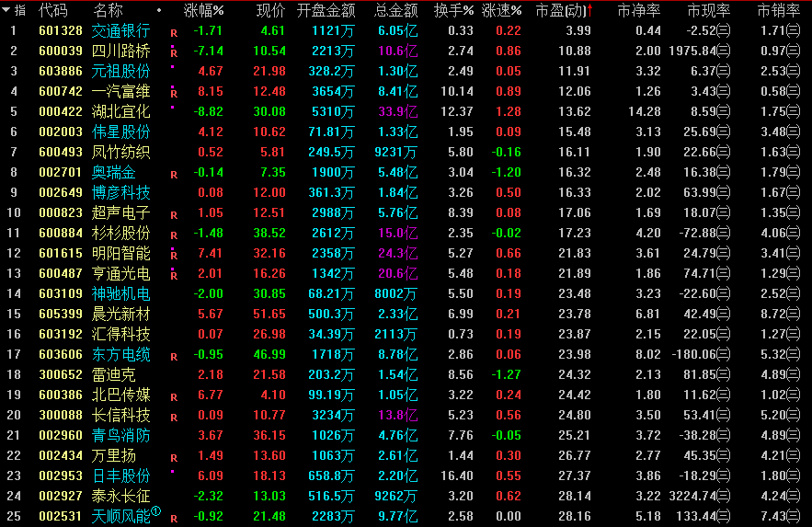Click the R marker on 杉杉股份 row
The image size is (812, 527).
(174, 235)
